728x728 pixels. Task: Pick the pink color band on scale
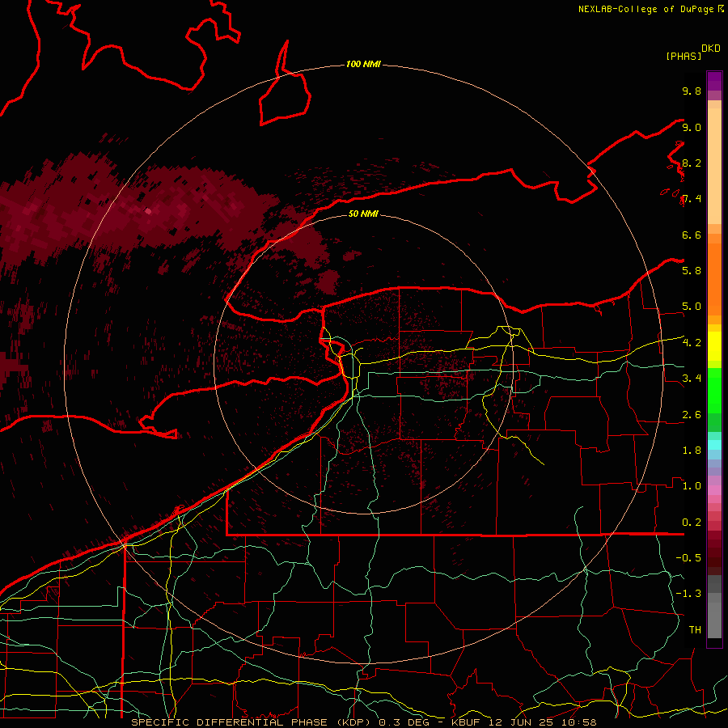click(x=714, y=490)
